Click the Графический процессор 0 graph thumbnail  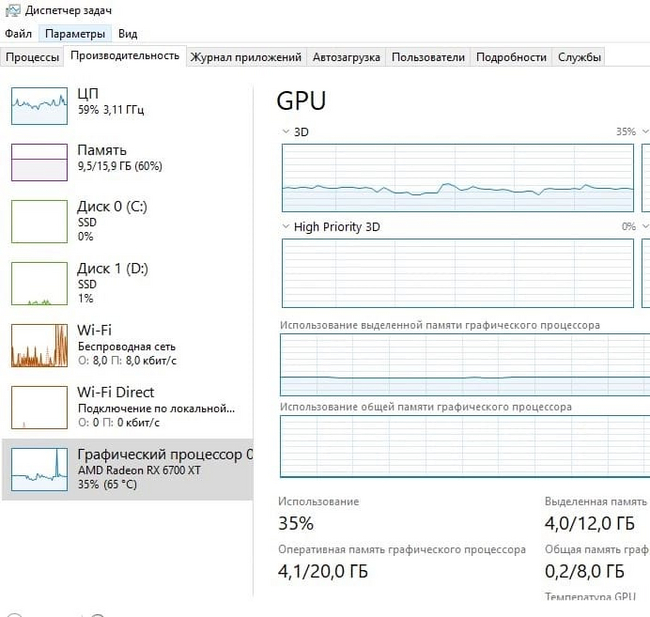pyautogui.click(x=39, y=469)
